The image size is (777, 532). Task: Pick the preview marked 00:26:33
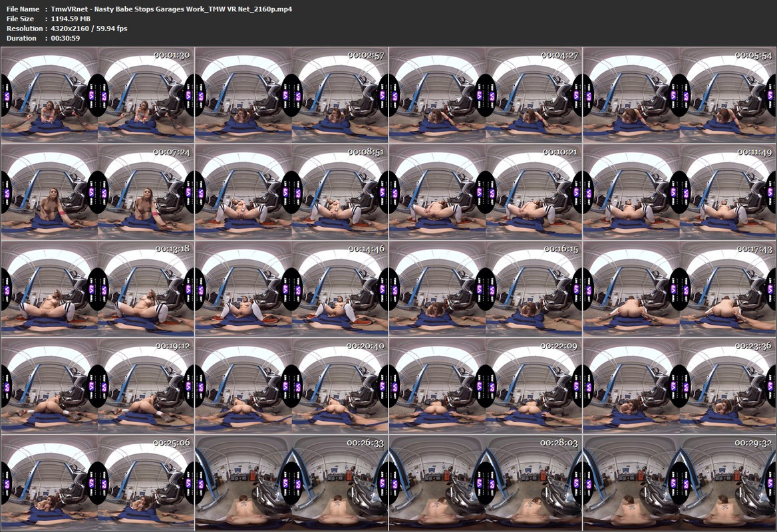click(292, 483)
